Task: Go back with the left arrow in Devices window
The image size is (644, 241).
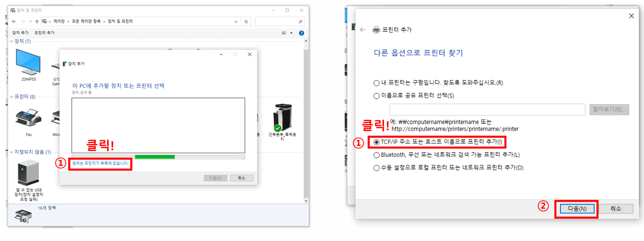Action: (x=14, y=21)
